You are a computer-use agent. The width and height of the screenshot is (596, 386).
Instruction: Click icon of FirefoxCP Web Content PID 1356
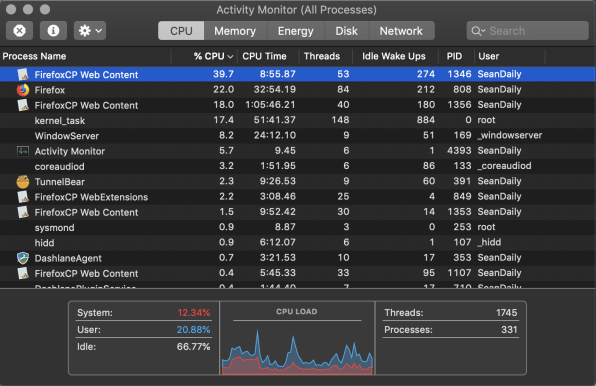(23, 105)
